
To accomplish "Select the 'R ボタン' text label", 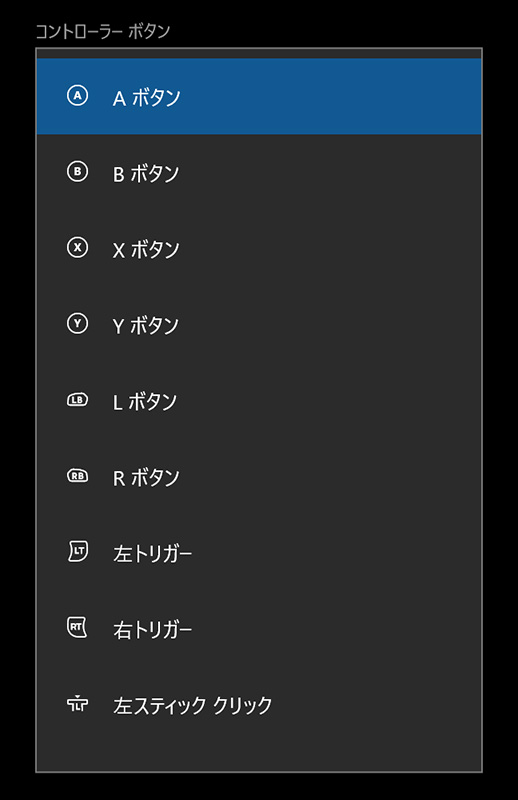I will coord(146,478).
